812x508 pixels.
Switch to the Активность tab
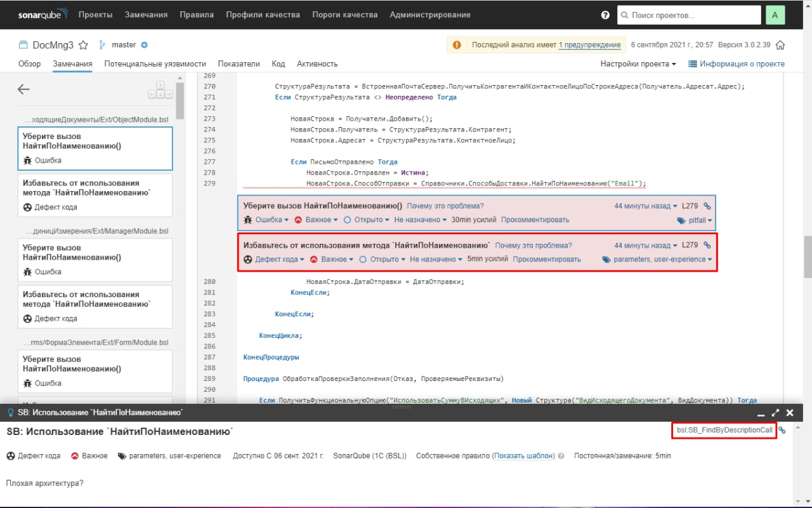tap(317, 63)
